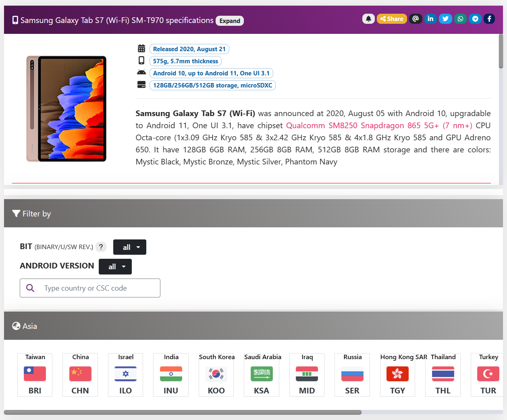Share on Telegram icon
The height and width of the screenshot is (420, 507).
[475, 19]
